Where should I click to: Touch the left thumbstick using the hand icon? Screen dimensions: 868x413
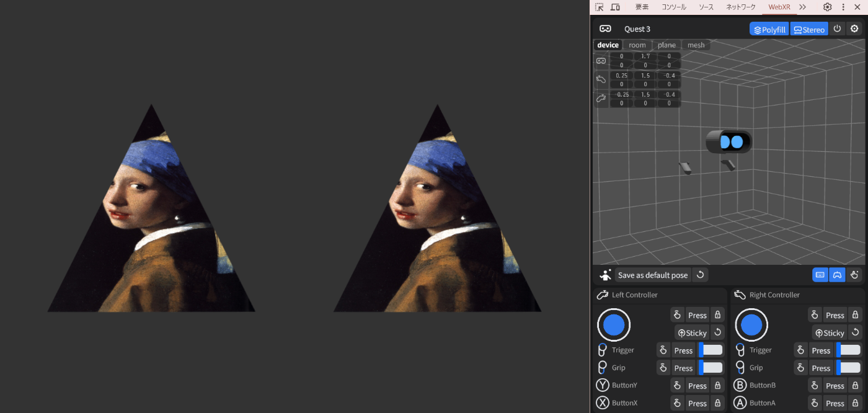pos(678,315)
